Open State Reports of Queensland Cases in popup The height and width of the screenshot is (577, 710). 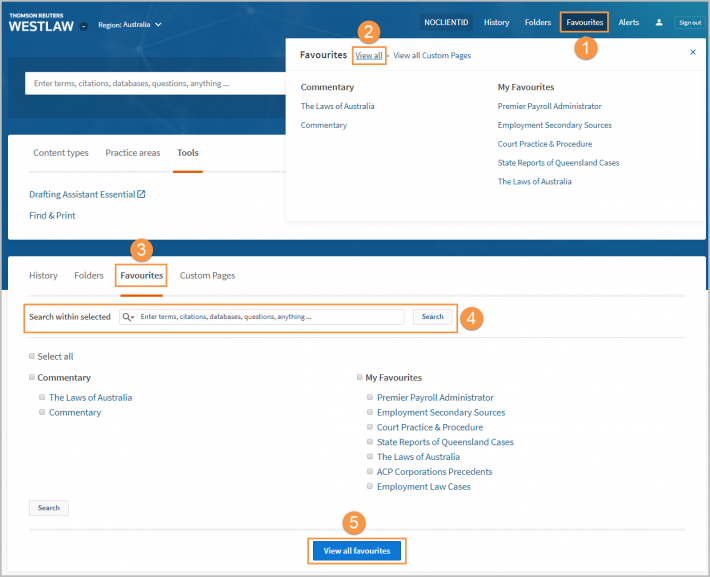558,163
